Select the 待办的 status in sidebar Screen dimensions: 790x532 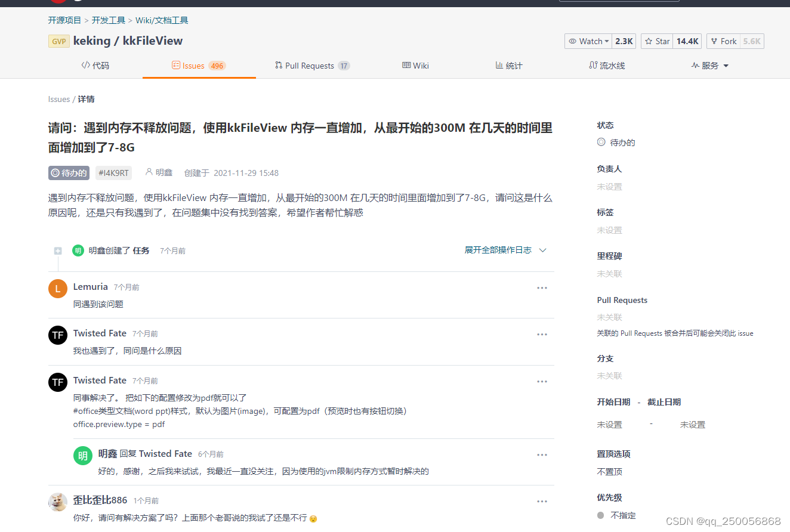pos(616,143)
